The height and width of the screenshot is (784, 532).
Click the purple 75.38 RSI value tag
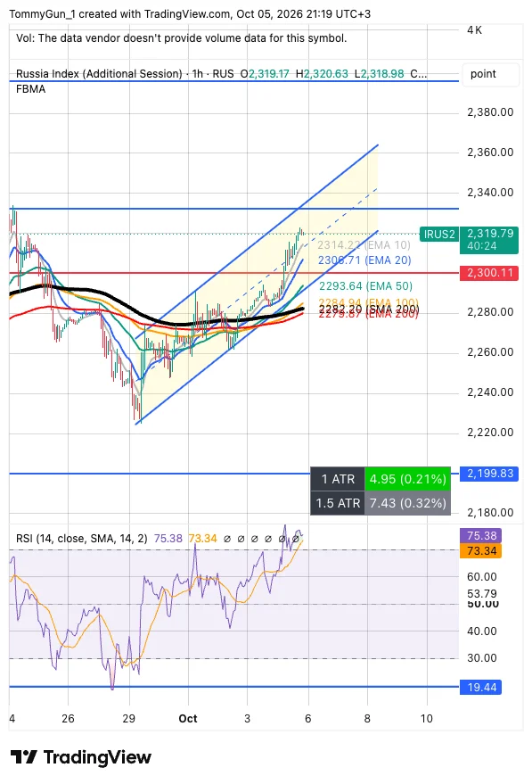[x=481, y=536]
